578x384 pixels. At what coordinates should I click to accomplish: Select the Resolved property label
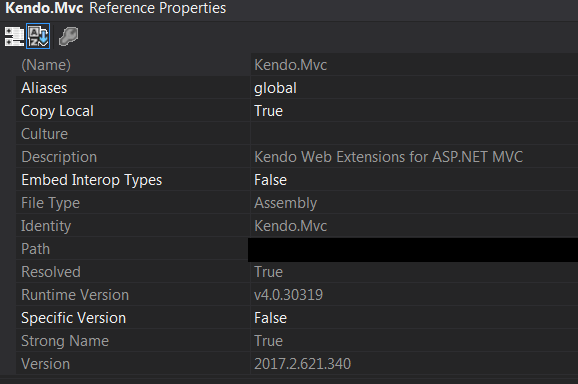pos(51,272)
